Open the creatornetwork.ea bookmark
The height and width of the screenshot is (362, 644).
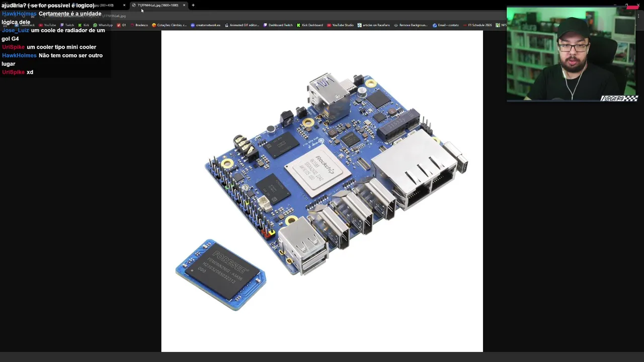click(205, 25)
